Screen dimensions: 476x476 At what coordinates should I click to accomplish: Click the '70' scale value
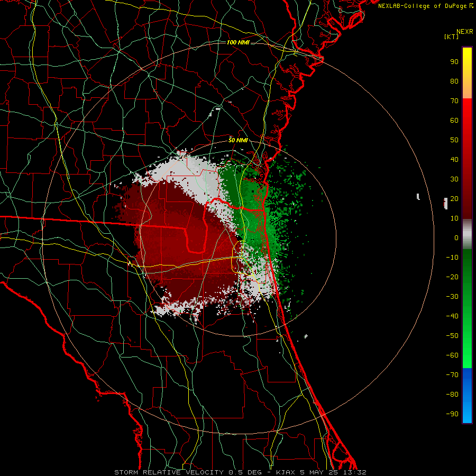(454, 101)
